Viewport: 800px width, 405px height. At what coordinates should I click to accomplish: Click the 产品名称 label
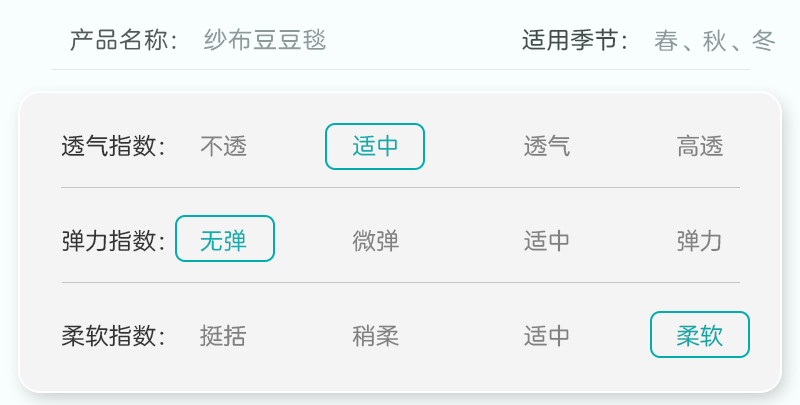click(x=124, y=40)
